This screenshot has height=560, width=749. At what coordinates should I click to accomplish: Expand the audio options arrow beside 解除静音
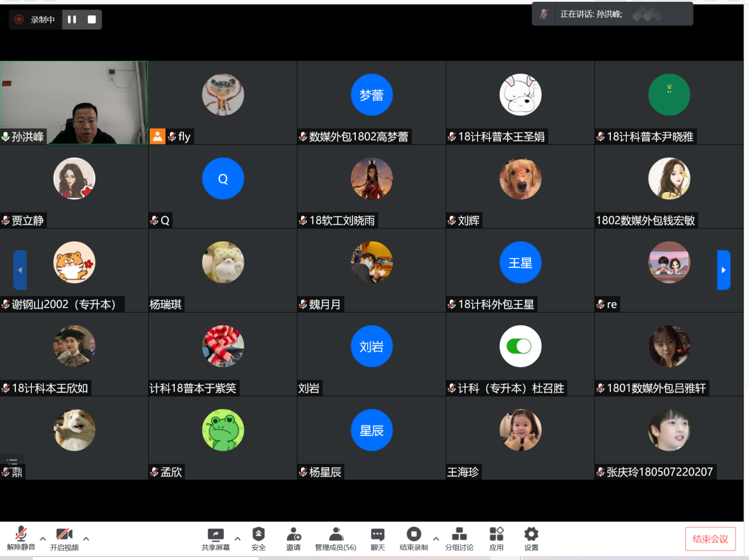[x=43, y=538]
